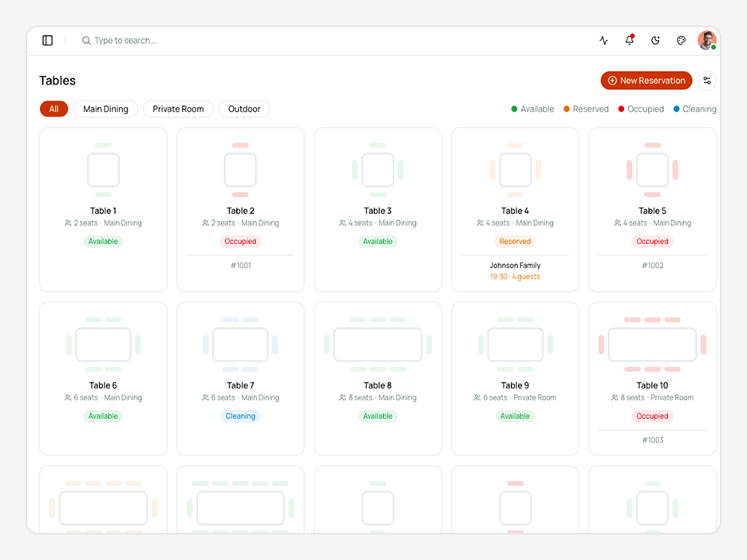
Task: Click the New Reservation button
Action: pos(646,81)
